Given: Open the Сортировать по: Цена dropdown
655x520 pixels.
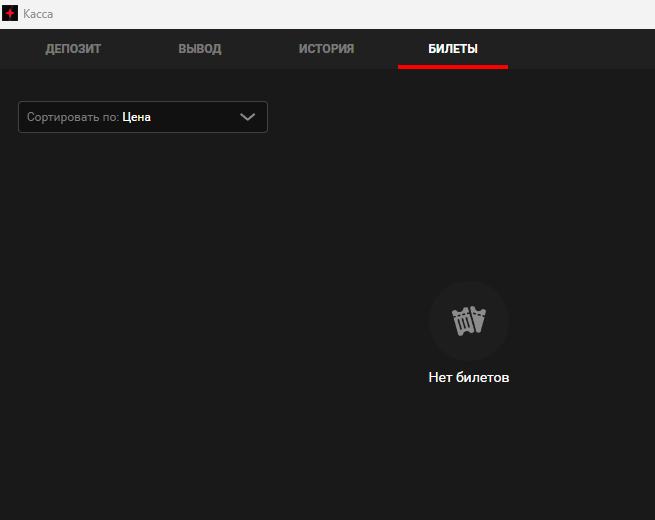Looking at the screenshot, I should point(143,117).
